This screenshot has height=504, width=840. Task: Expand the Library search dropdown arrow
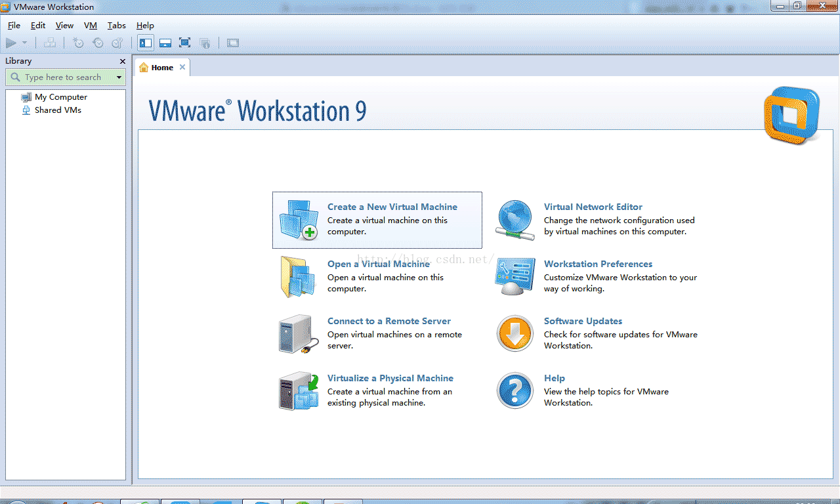119,77
